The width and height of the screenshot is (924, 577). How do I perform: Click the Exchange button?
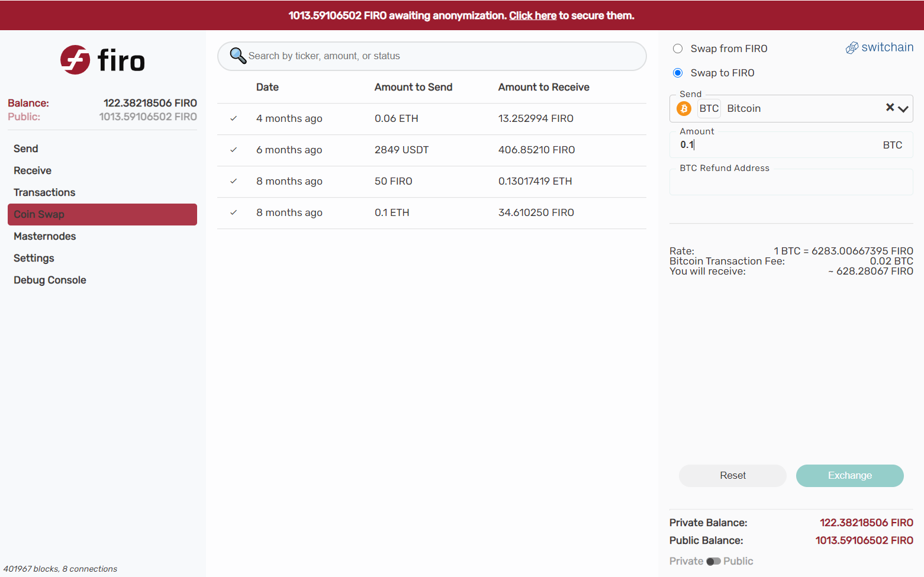(850, 476)
